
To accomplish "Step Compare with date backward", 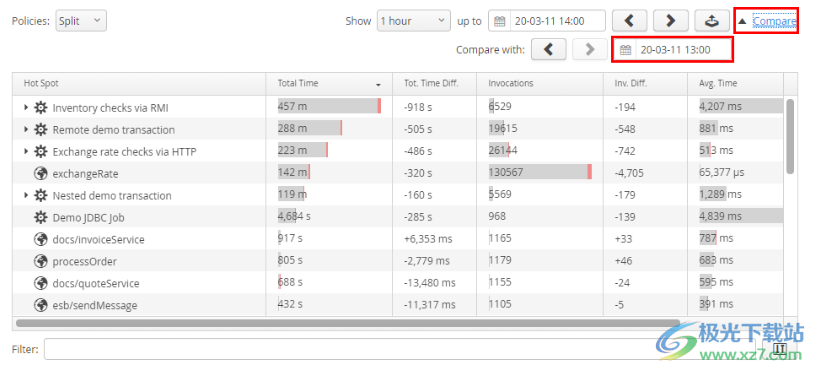I will click(548, 49).
